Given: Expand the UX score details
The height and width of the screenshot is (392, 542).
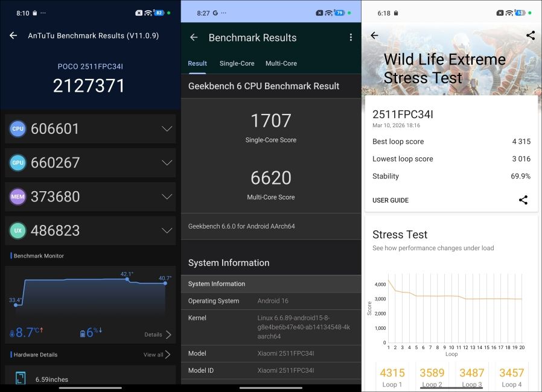Looking at the screenshot, I should coord(167,230).
